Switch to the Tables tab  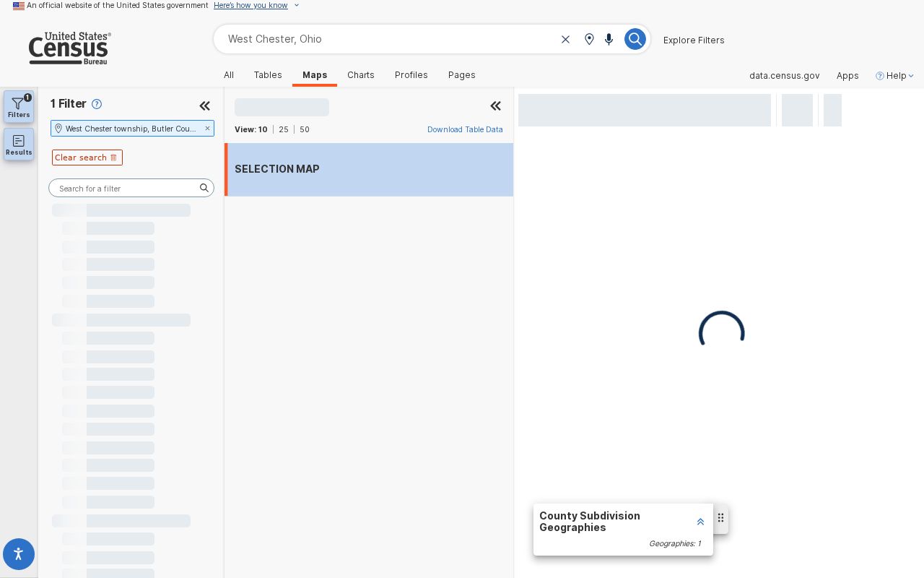point(268,75)
